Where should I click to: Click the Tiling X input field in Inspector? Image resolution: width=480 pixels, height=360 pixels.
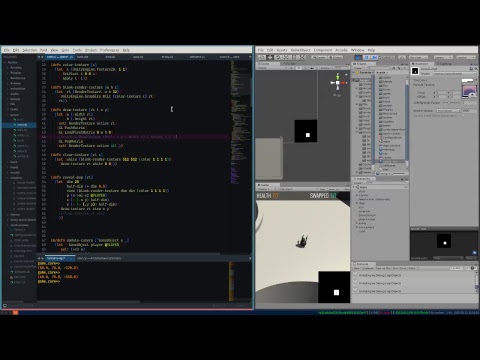pyautogui.click(x=442, y=92)
